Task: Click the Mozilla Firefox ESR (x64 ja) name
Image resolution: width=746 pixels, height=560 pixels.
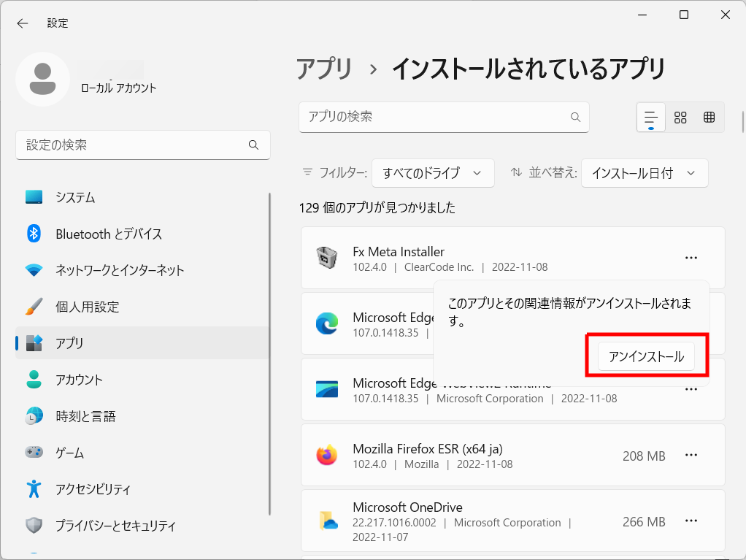Action: pos(428,449)
